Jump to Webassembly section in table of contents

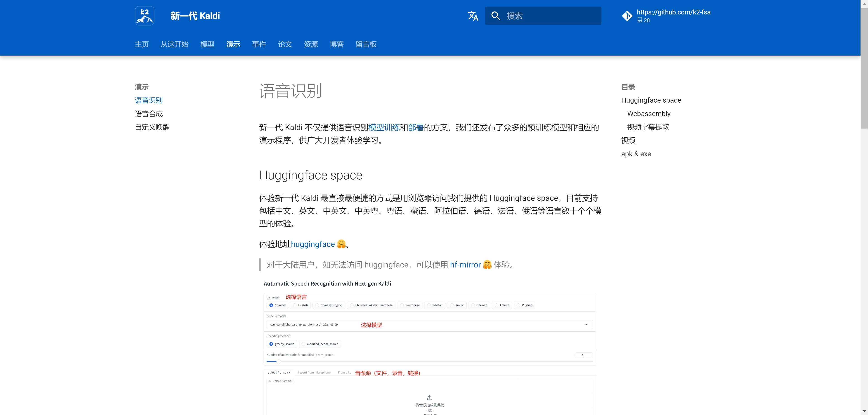pyautogui.click(x=649, y=114)
